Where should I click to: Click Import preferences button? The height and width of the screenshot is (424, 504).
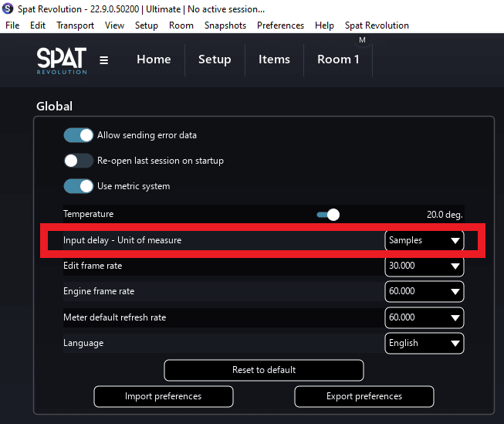[164, 396]
